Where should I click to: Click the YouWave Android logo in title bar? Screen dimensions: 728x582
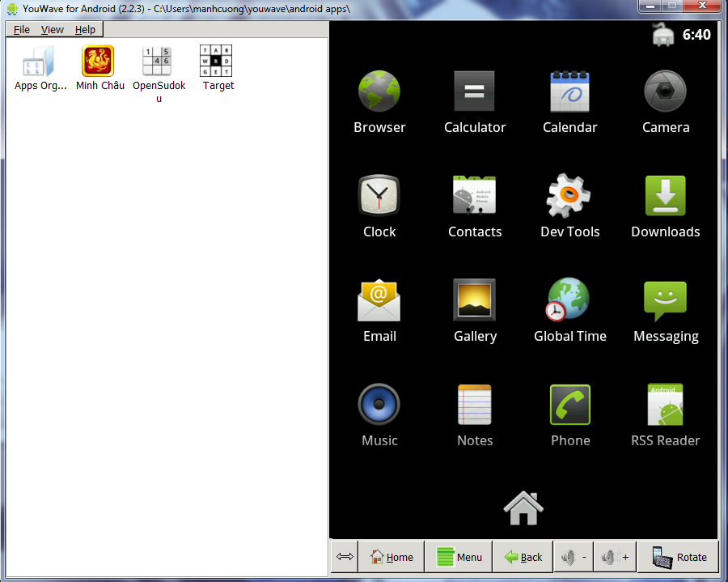tap(12, 8)
